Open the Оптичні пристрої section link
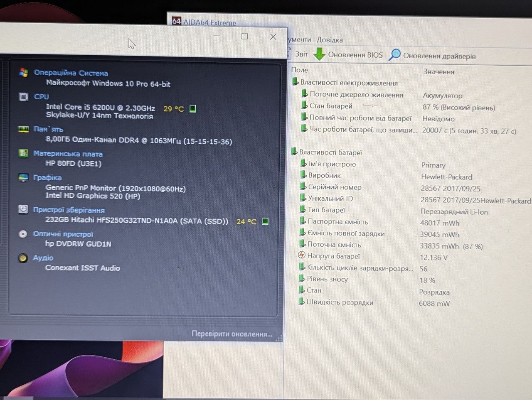The image size is (532, 400). click(63, 234)
